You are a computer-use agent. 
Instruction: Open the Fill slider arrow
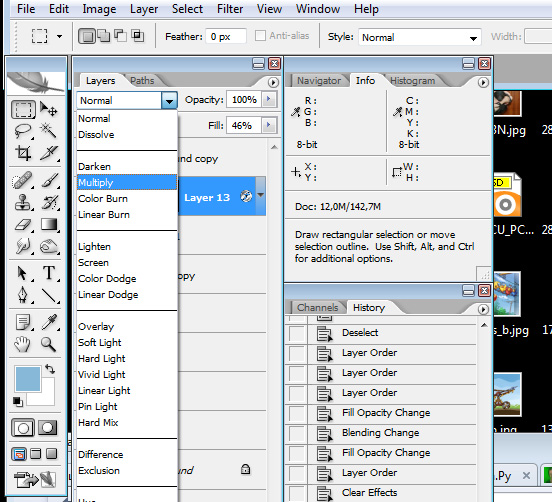(x=269, y=125)
